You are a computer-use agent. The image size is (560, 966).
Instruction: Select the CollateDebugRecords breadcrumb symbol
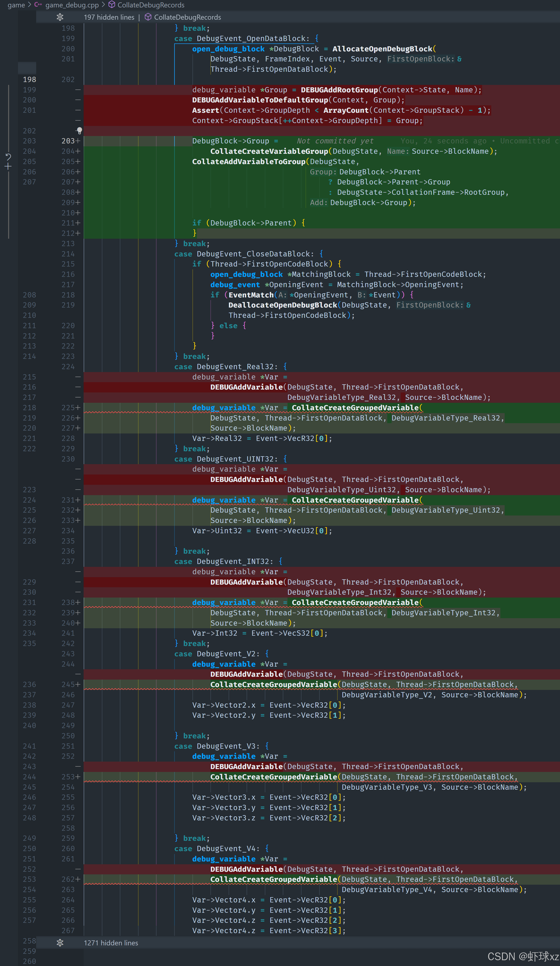(x=150, y=5)
